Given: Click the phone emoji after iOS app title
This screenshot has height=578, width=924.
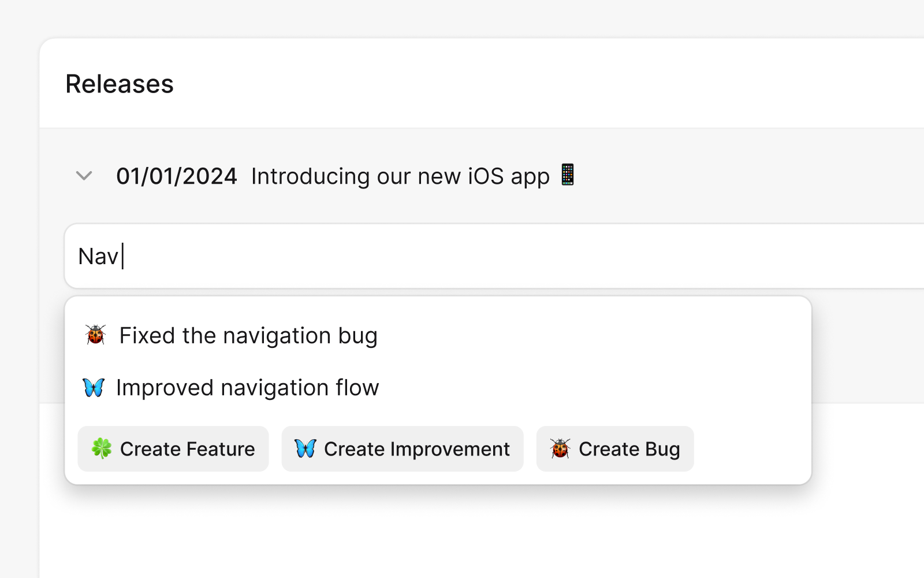Looking at the screenshot, I should pyautogui.click(x=568, y=175).
